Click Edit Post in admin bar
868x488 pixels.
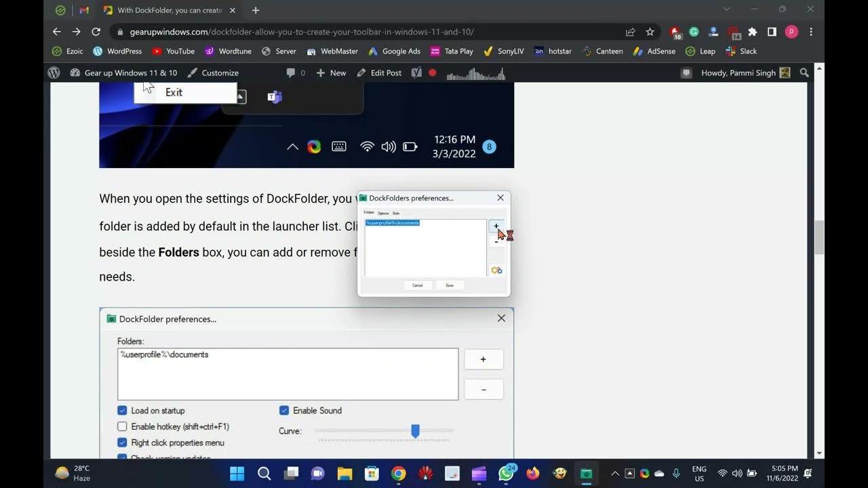pyautogui.click(x=379, y=73)
